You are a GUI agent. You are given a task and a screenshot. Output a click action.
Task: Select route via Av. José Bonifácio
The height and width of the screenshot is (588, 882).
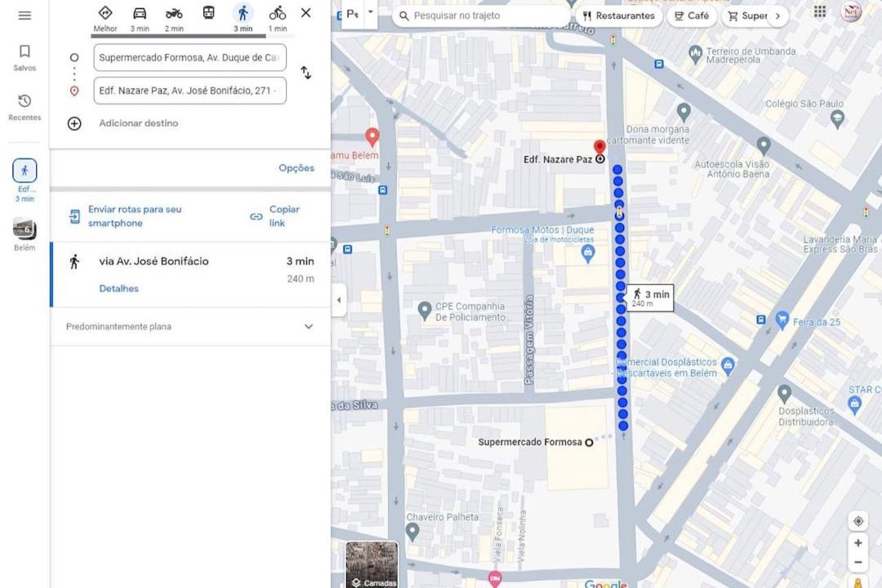click(190, 274)
